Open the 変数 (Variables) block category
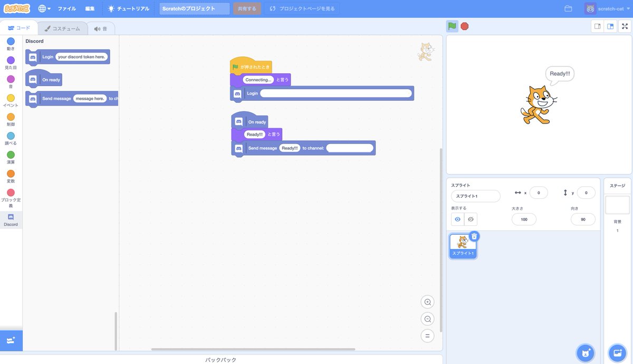633x364 pixels. (11, 176)
